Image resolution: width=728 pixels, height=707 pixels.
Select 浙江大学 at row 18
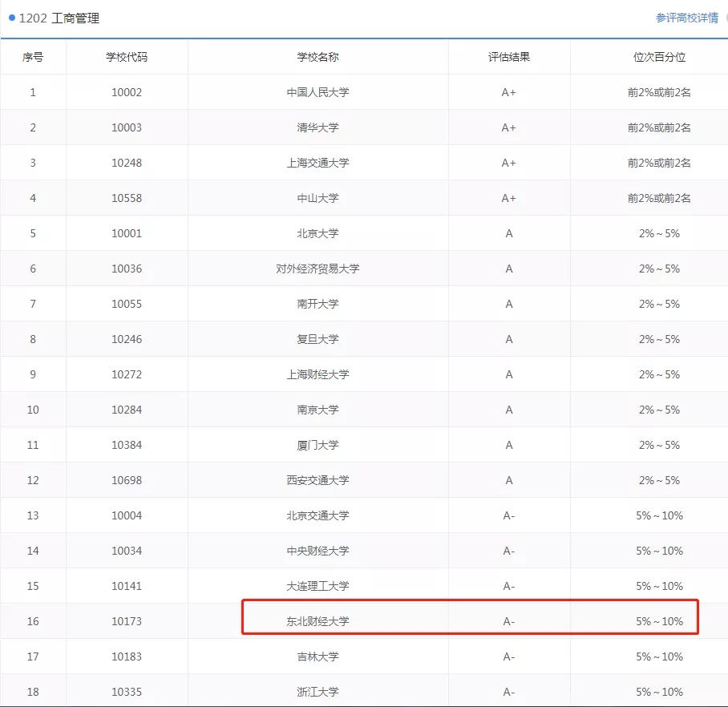tap(317, 691)
